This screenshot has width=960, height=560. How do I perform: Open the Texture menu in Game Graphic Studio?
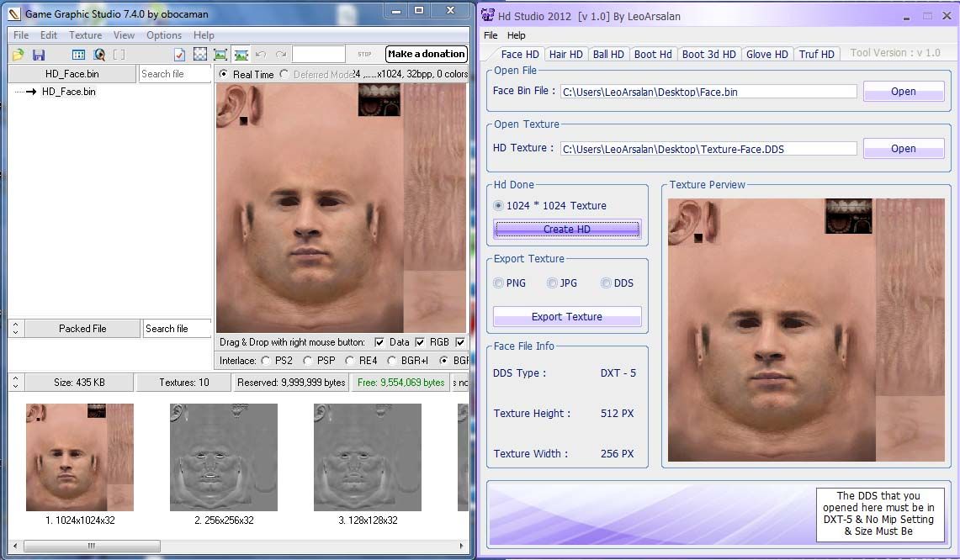coord(85,35)
